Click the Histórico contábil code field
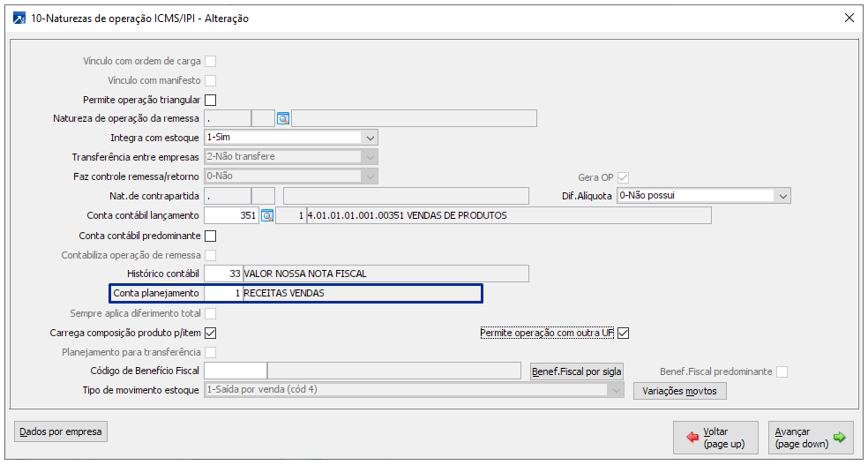 coord(223,274)
